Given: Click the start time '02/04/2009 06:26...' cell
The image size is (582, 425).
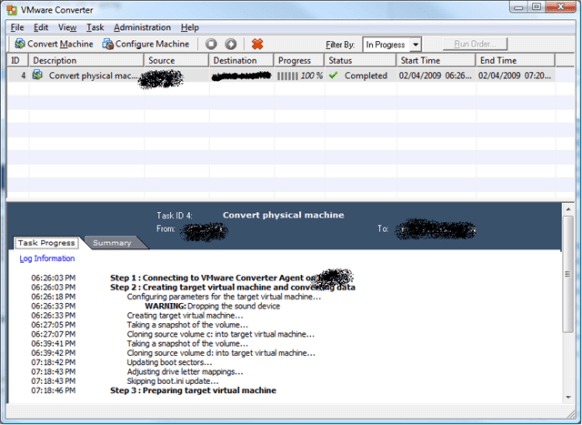Looking at the screenshot, I should point(435,76).
